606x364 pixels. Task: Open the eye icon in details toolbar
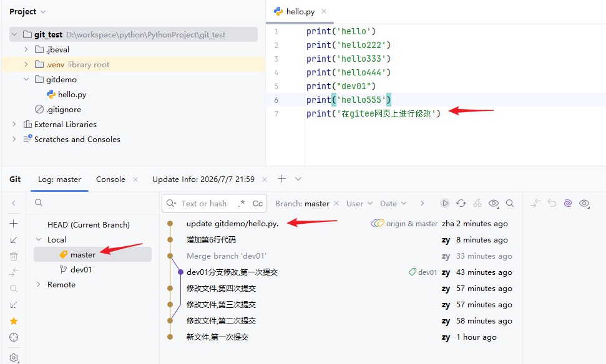point(584,203)
